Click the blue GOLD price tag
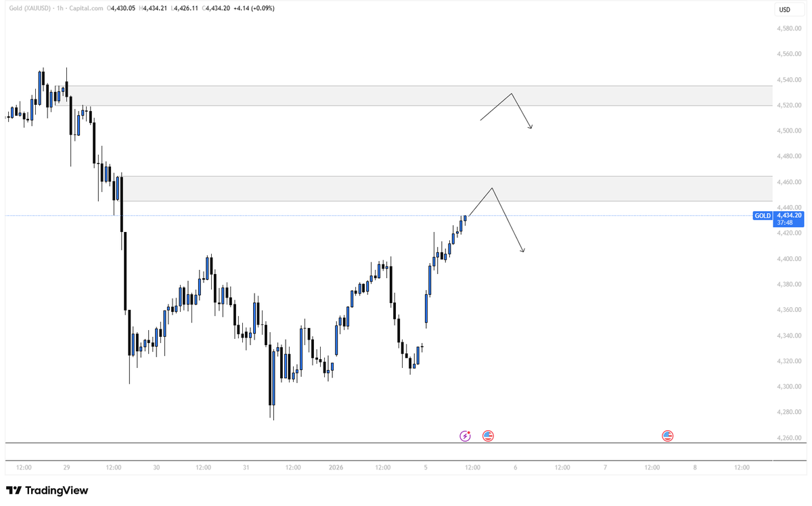Viewport: 812px width, 506px height. pyautogui.click(x=762, y=215)
